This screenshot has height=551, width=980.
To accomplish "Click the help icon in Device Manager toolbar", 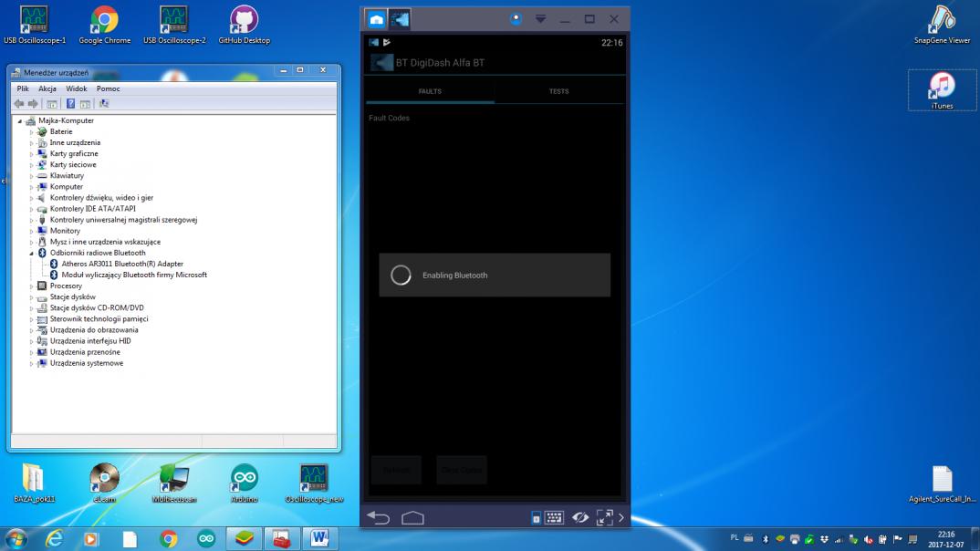I will (x=71, y=104).
